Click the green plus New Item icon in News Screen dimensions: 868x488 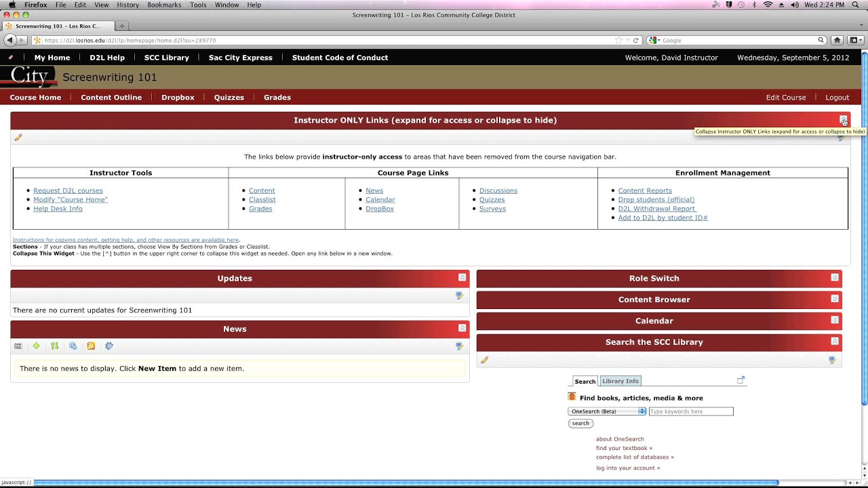36,346
